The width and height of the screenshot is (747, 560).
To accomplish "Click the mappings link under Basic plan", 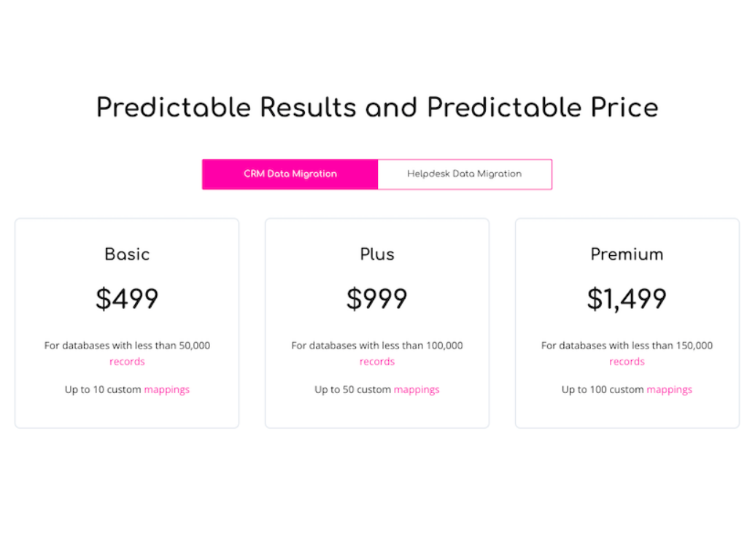I will 166,389.
